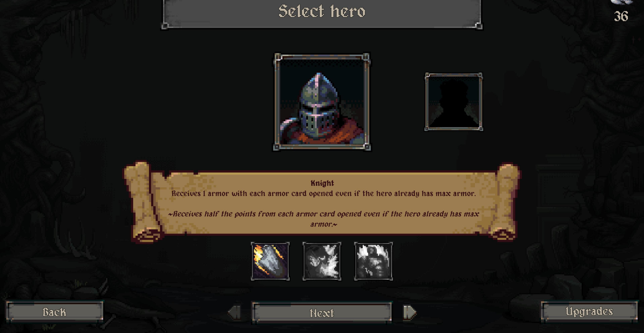The height and width of the screenshot is (333, 644).
Task: Go to next hero with right arrow
Action: pyautogui.click(x=410, y=312)
